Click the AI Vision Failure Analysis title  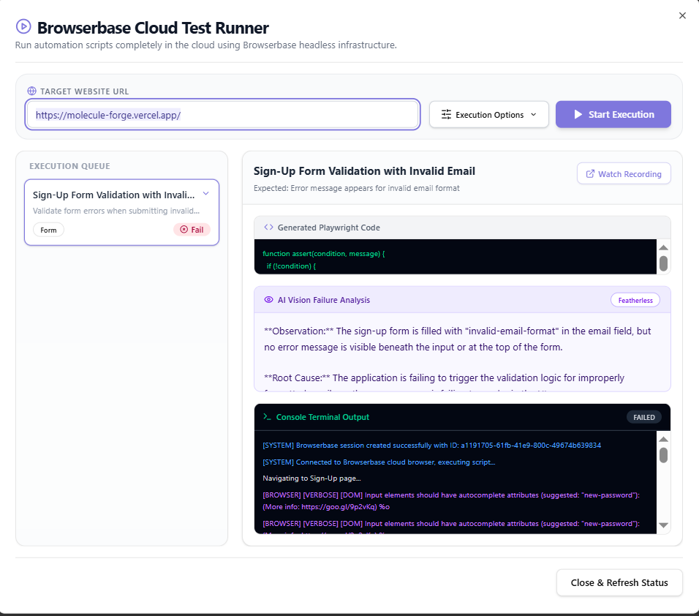[324, 300]
